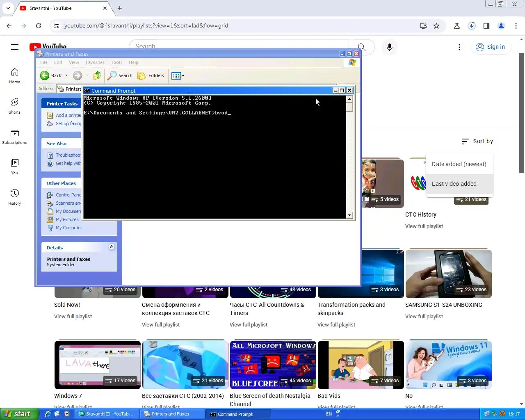Image resolution: width=525 pixels, height=420 pixels.
Task: Open Internet Explorer quick launch icon
Action: 48,414
